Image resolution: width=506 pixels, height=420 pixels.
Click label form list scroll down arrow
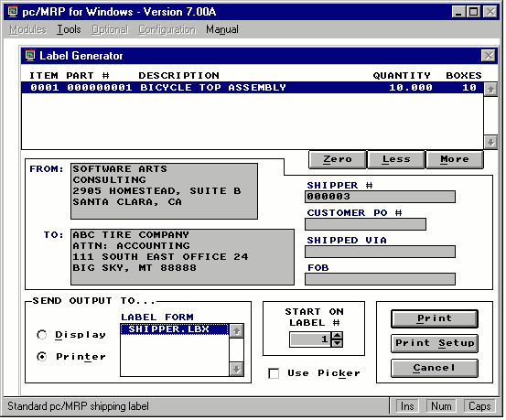[x=237, y=370]
